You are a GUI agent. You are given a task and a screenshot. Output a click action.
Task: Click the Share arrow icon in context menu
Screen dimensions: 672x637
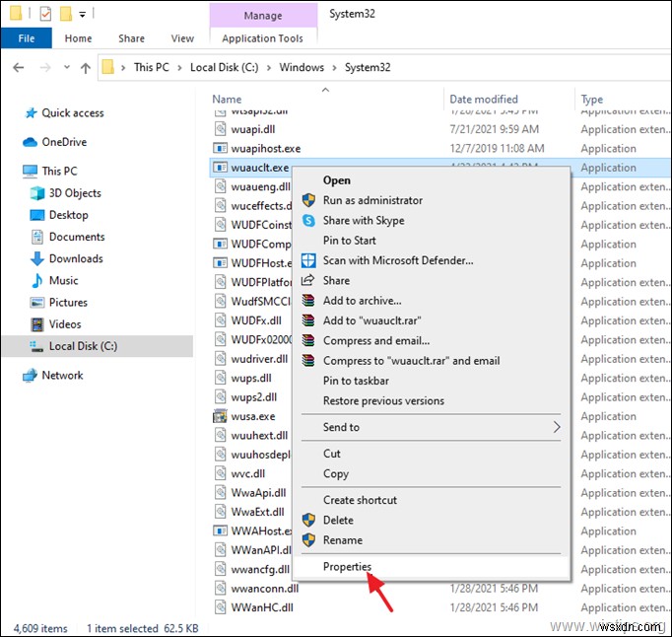[308, 281]
